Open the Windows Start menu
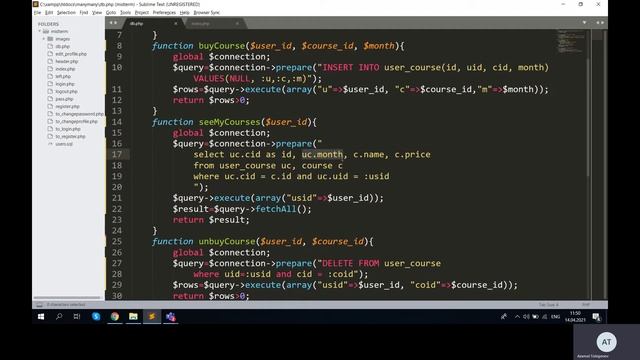The height and width of the screenshot is (360, 640). point(41,316)
